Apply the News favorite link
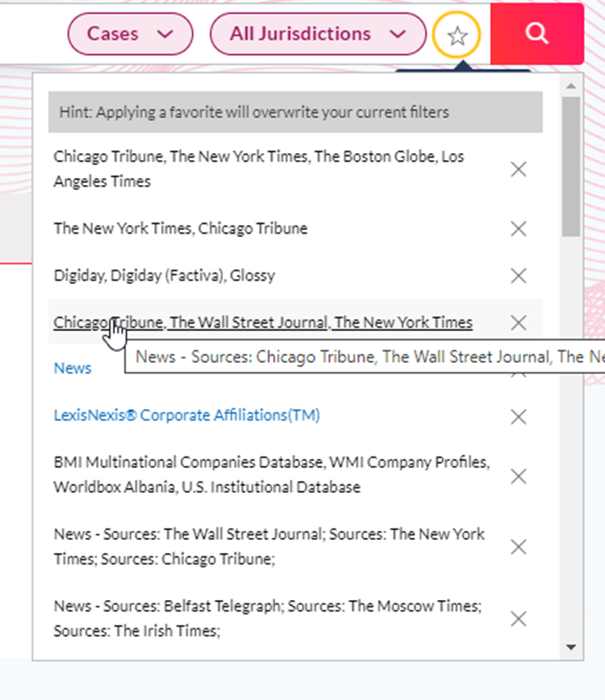 (x=73, y=368)
